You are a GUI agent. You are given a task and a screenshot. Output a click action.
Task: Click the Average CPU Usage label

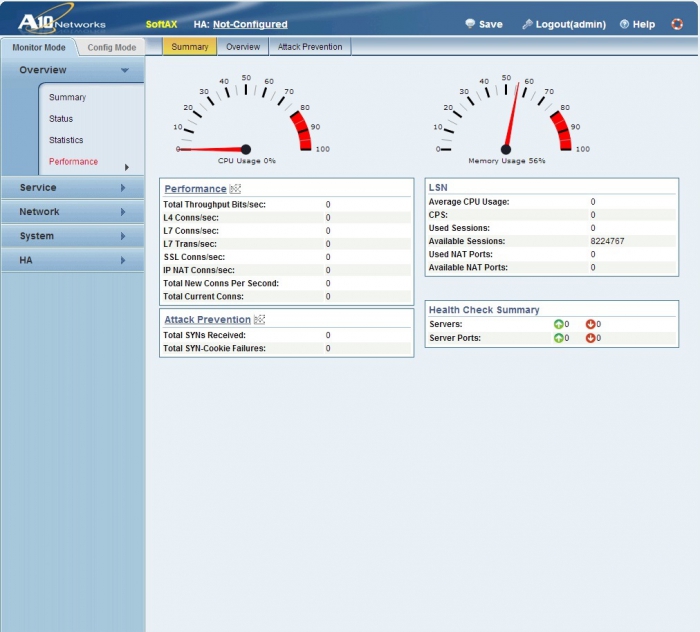469,202
